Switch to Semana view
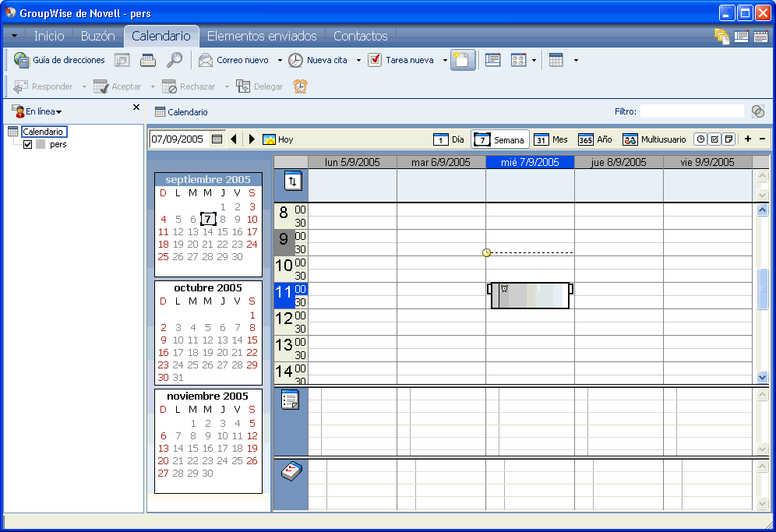This screenshot has height=532, width=776. 500,139
